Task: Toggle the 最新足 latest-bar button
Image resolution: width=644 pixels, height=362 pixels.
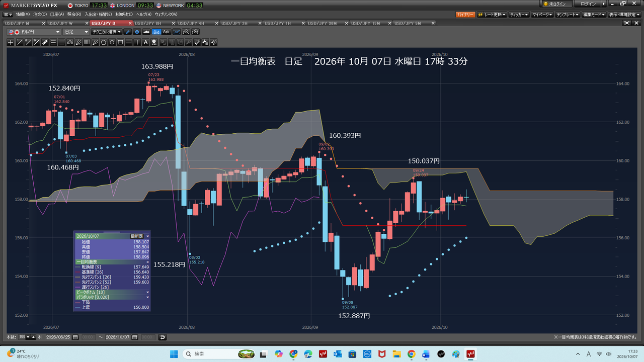Action: pyautogui.click(x=137, y=236)
